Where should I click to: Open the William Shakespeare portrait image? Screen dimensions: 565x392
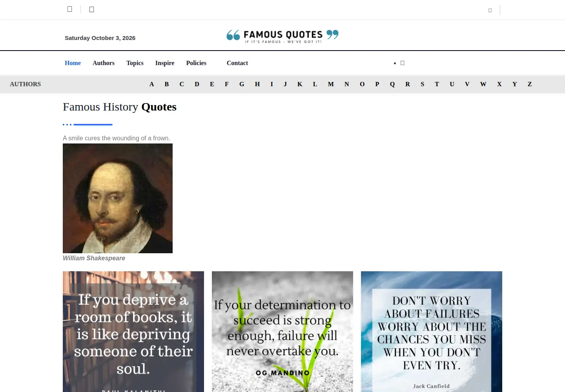click(118, 198)
